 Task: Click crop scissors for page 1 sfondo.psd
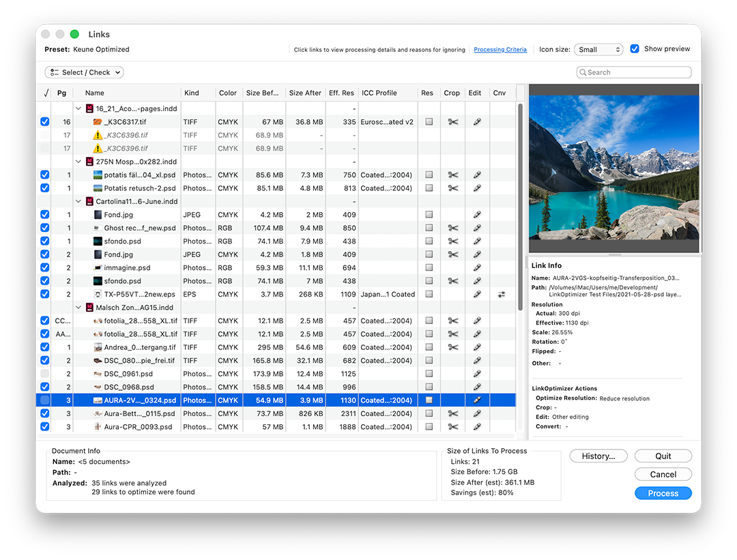[452, 241]
